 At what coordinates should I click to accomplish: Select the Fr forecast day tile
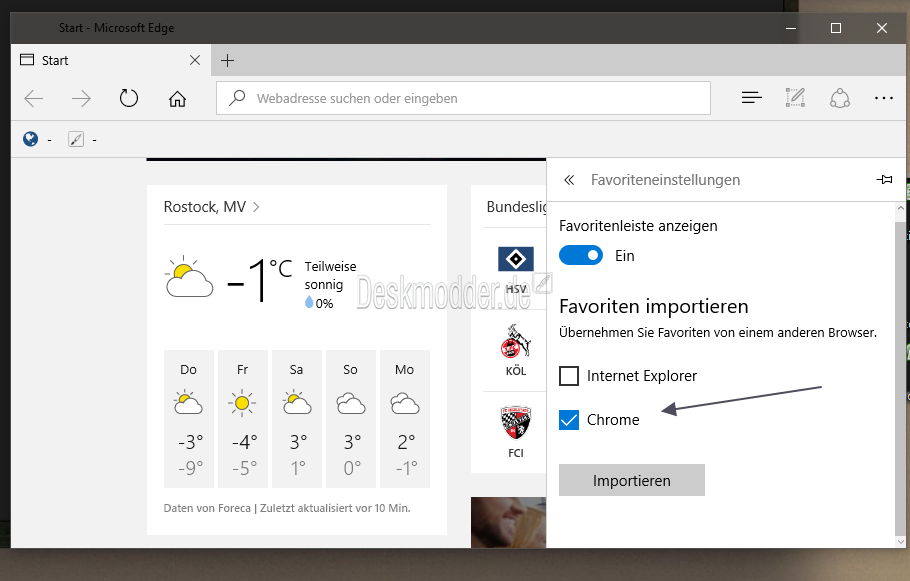pyautogui.click(x=243, y=418)
